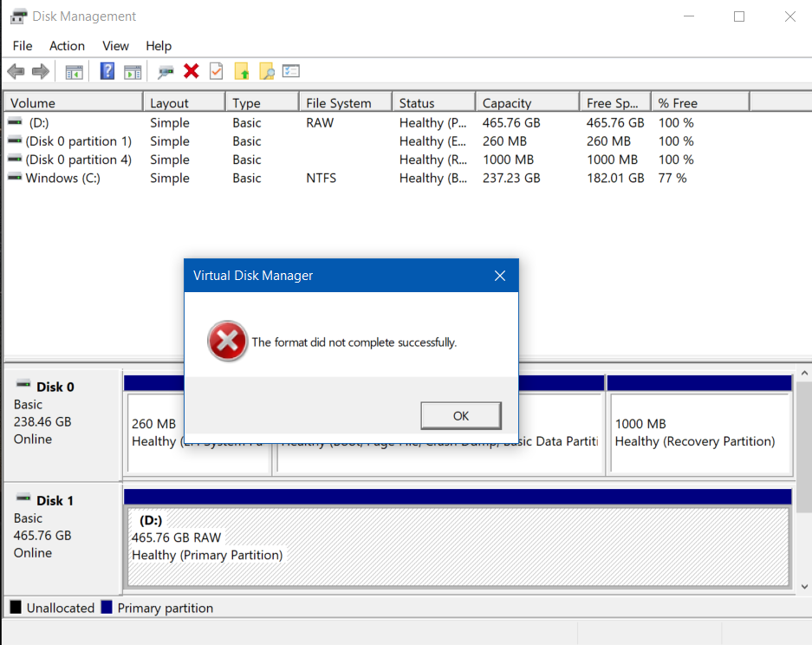Image resolution: width=812 pixels, height=645 pixels.
Task: Click the checklist view settings icon
Action: click(291, 71)
